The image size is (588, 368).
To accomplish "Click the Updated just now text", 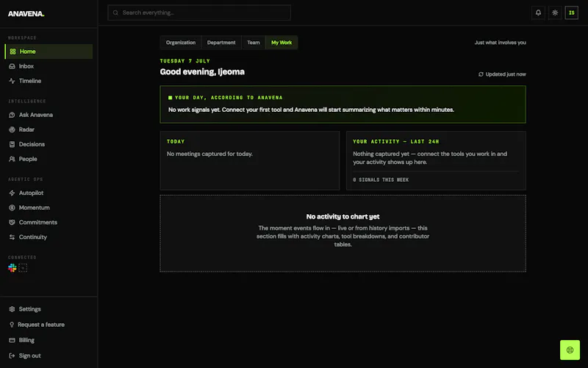I will click(x=506, y=74).
